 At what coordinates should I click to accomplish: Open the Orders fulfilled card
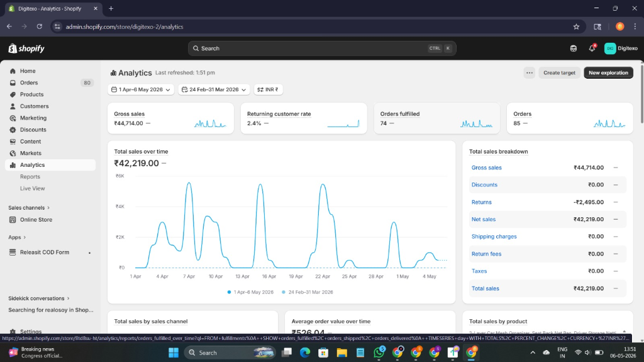pos(436,118)
